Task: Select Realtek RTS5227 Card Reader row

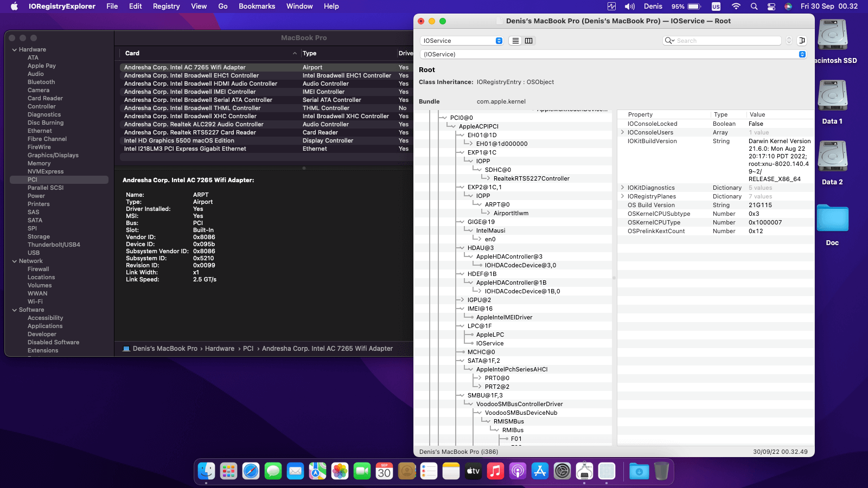Action: [x=266, y=132]
